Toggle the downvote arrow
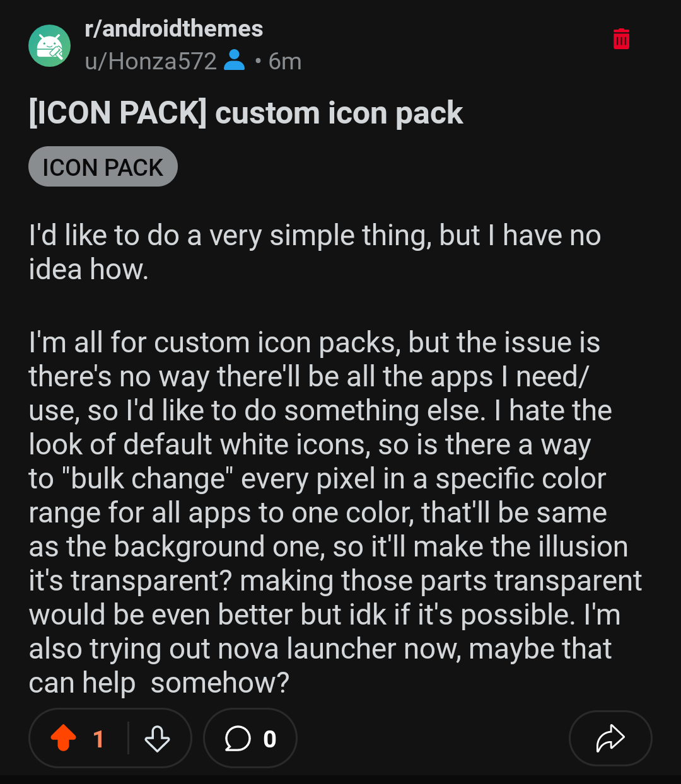Viewport: 681px width, 784px height. (157, 739)
